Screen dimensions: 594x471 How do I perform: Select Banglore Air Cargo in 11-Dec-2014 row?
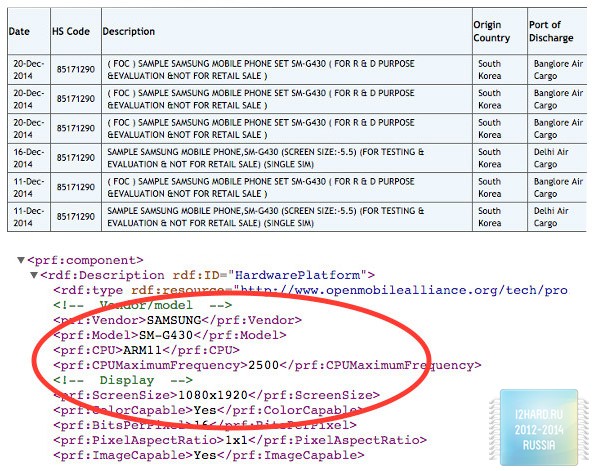(x=557, y=188)
